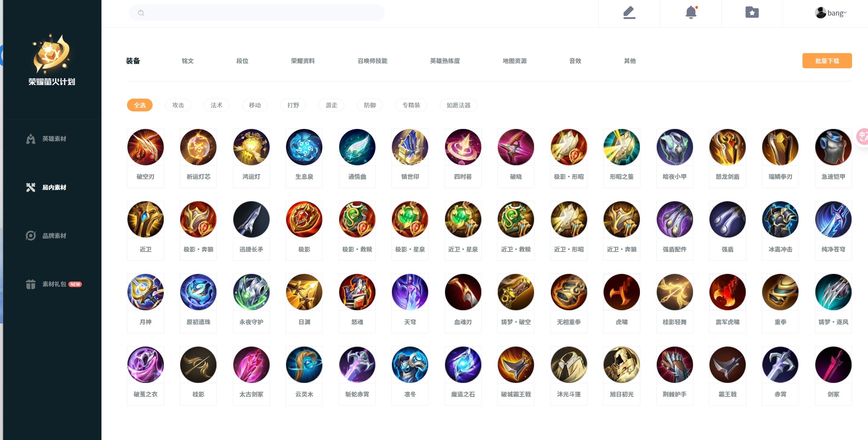Toggle the 如愿法器 filter chip
Image resolution: width=868 pixels, height=440 pixels.
click(459, 105)
